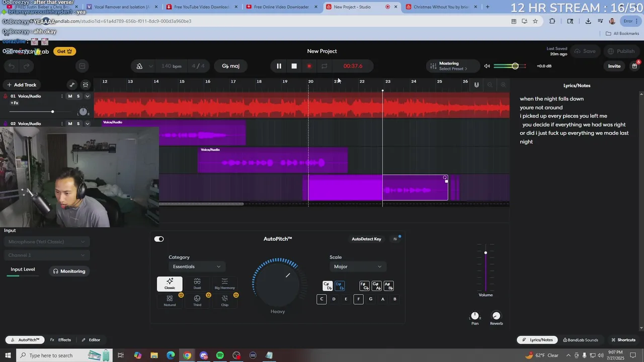Click the 4/4 time signature
The width and height of the screenshot is (644, 362).
click(x=198, y=66)
